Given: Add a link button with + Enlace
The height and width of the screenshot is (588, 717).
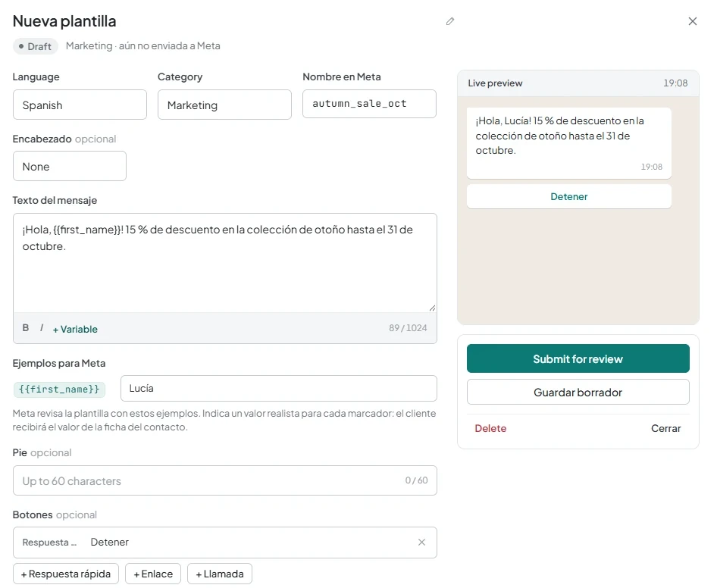Looking at the screenshot, I should click(x=153, y=574).
